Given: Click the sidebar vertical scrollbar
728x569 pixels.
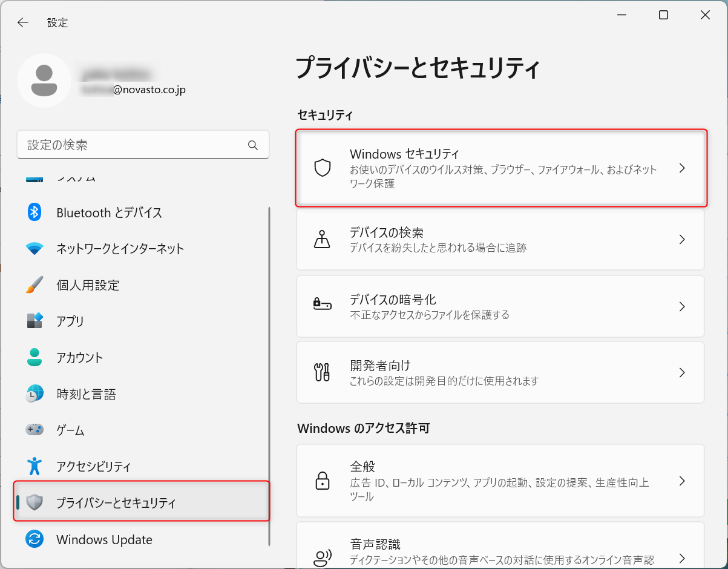Looking at the screenshot, I should coord(269,375).
